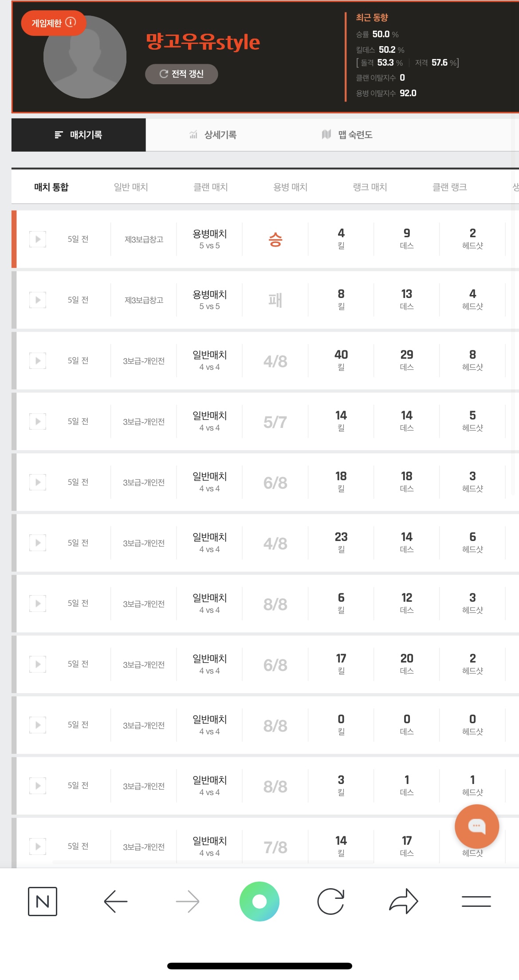Go forward with the right arrow

coord(188,902)
